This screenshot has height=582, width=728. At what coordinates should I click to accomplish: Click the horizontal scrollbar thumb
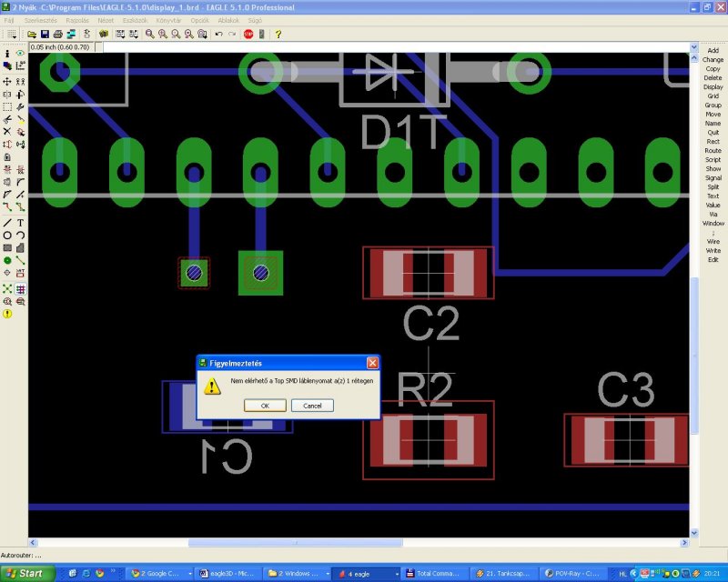[x=295, y=543]
